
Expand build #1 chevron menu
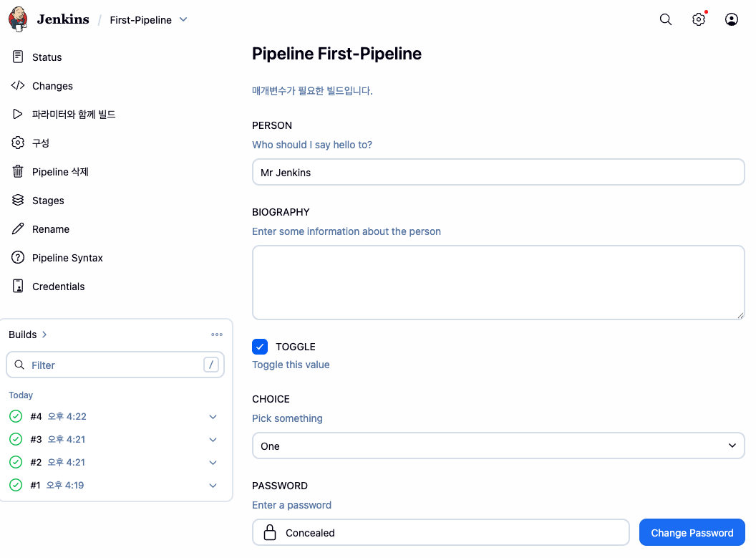tap(213, 485)
